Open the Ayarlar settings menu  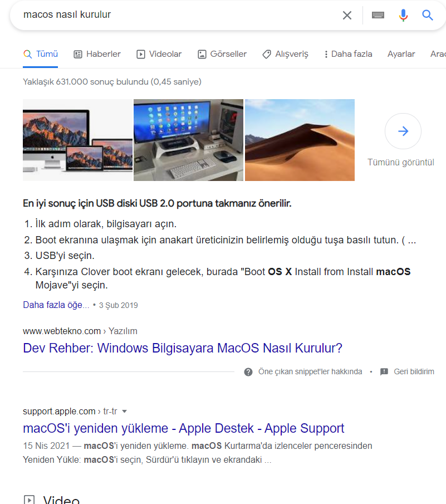point(401,54)
